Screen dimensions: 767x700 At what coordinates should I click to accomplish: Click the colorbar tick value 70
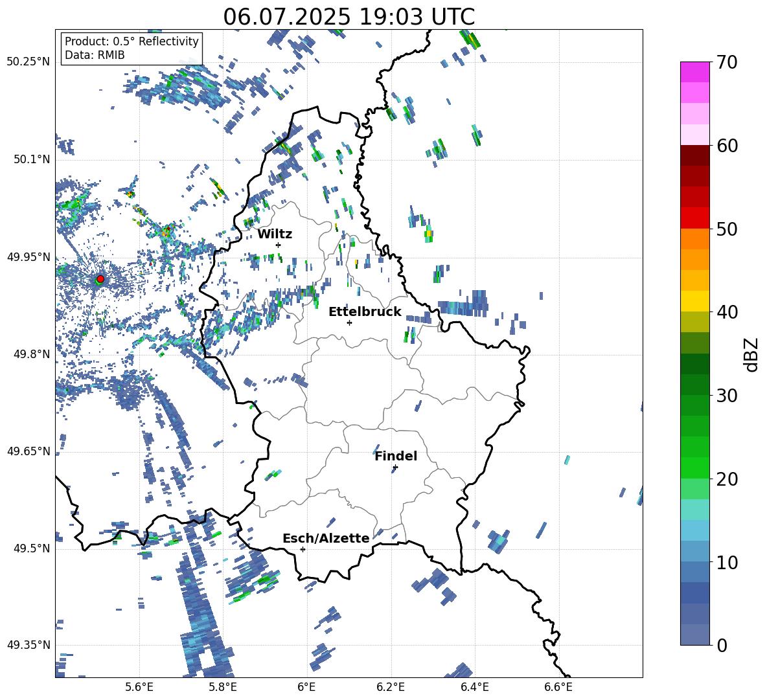click(x=727, y=62)
